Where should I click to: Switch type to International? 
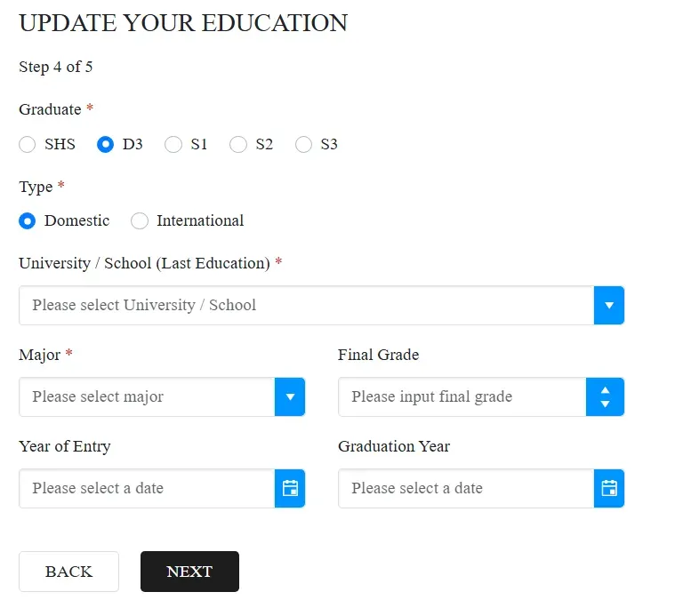140,220
